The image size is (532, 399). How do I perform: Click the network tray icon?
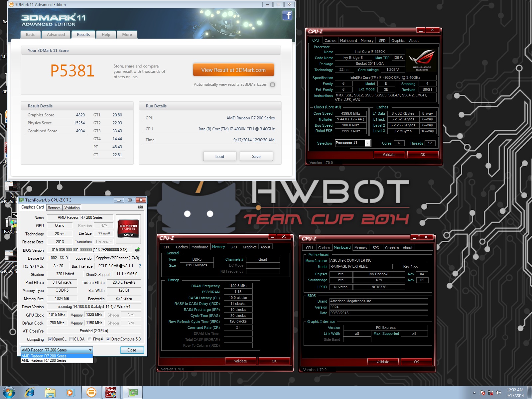coord(490,393)
